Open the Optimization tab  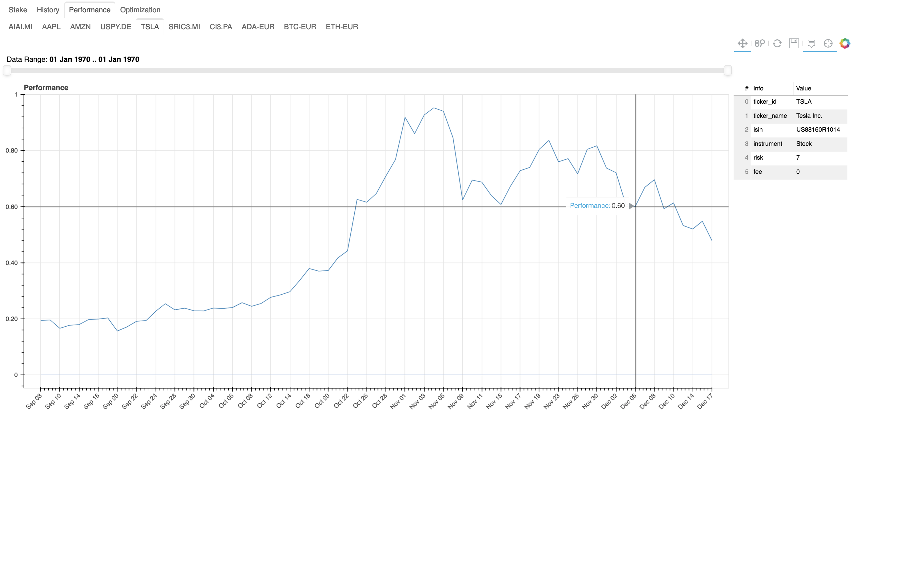coord(140,10)
